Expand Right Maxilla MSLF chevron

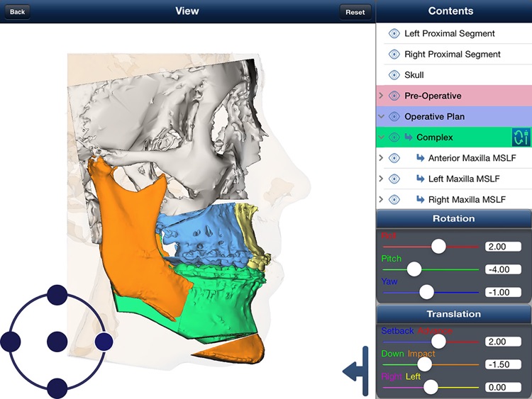pos(381,200)
